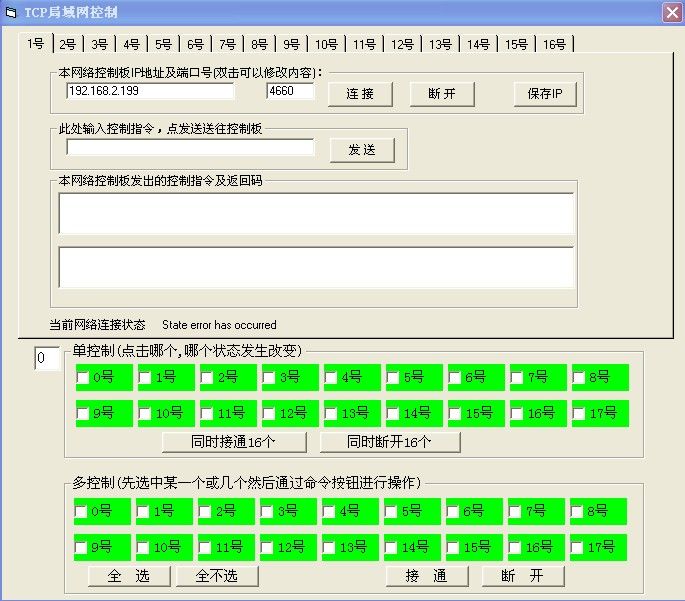The width and height of the screenshot is (685, 601).
Task: Open the 10号 tab
Action: [326, 44]
